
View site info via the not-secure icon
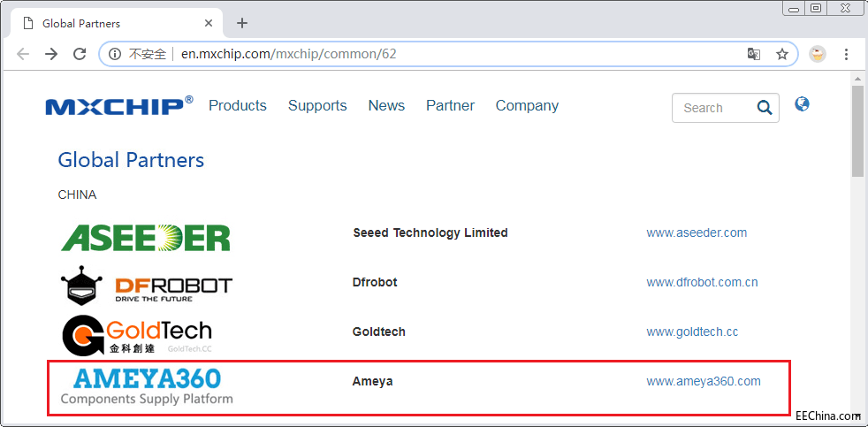point(115,54)
